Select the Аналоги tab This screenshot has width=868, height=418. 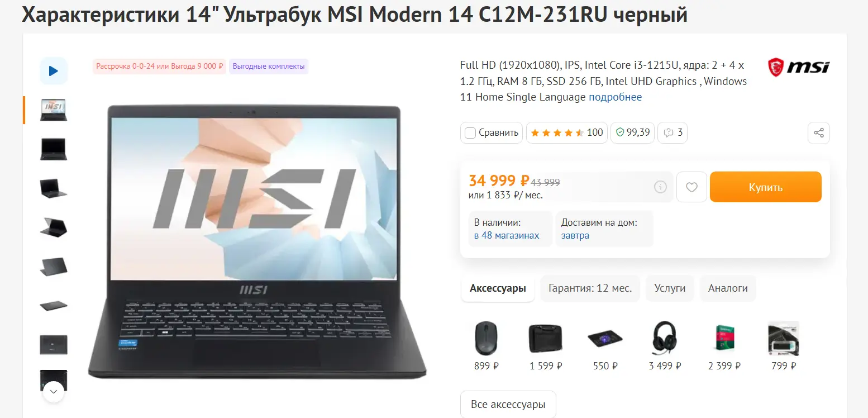728,288
